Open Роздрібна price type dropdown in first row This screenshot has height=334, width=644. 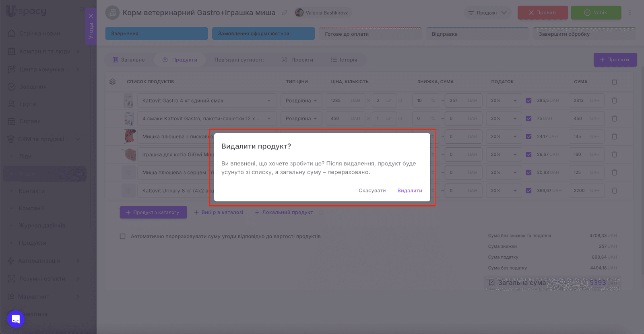(301, 101)
